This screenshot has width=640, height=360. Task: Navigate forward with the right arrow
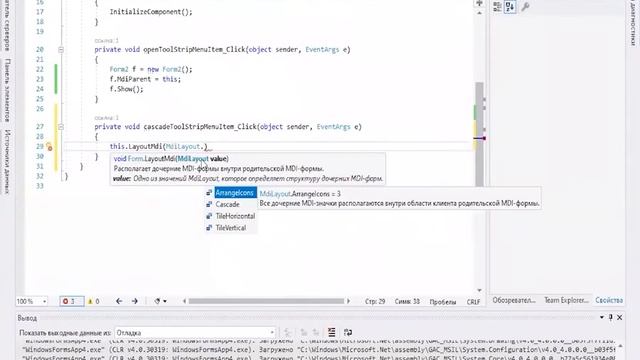click(135, 301)
